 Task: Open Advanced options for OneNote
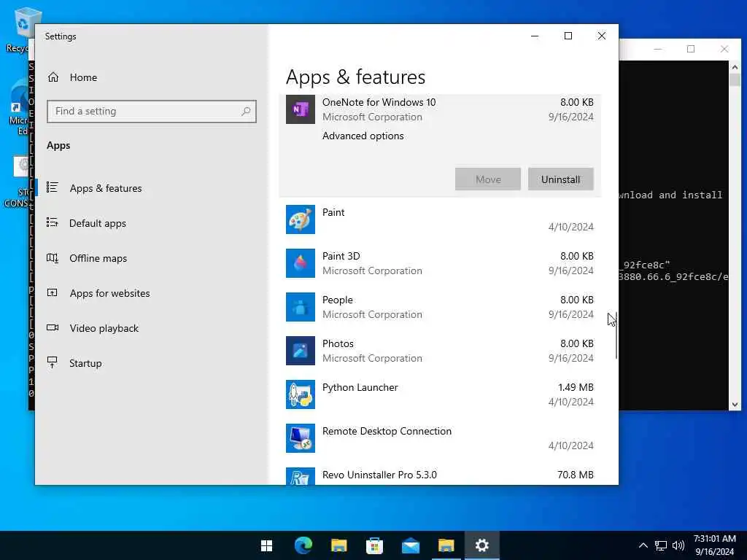coord(363,136)
